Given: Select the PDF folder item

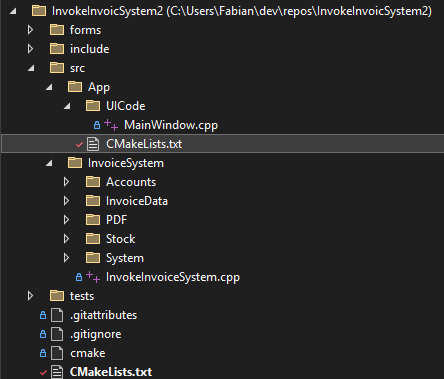Looking at the screenshot, I should tap(116, 220).
